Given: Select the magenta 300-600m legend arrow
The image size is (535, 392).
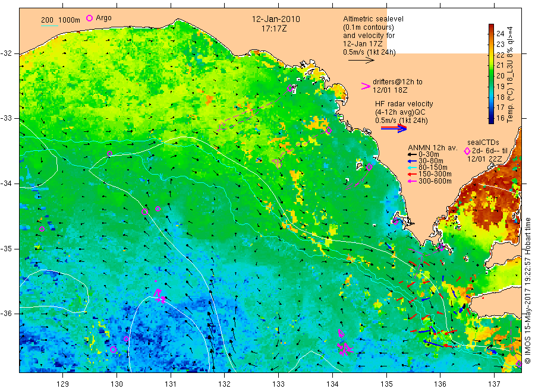Looking at the screenshot, I should tap(413, 181).
